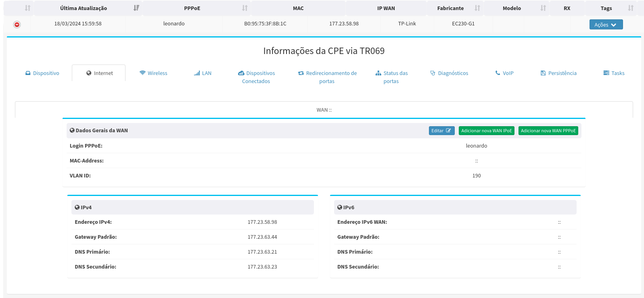Image resolution: width=644 pixels, height=298 pixels.
Task: Click the RX column header
Action: pyautogui.click(x=567, y=8)
